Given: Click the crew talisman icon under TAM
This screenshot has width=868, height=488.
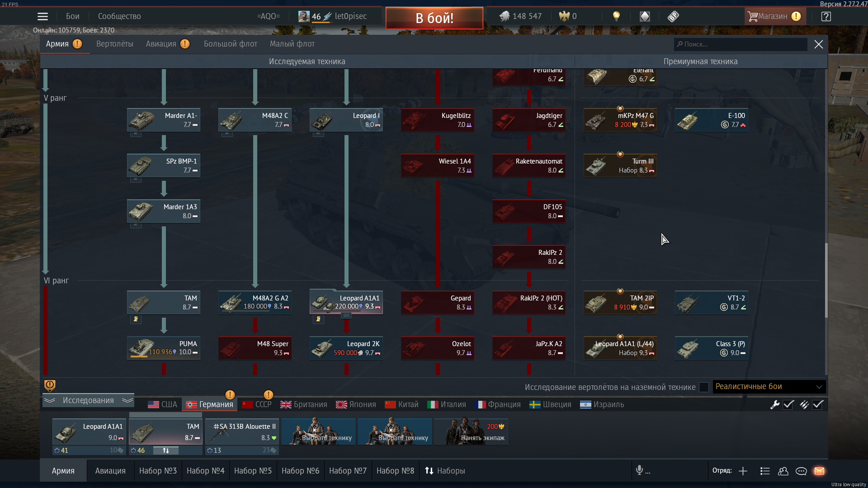Looking at the screenshot, I should [136, 319].
